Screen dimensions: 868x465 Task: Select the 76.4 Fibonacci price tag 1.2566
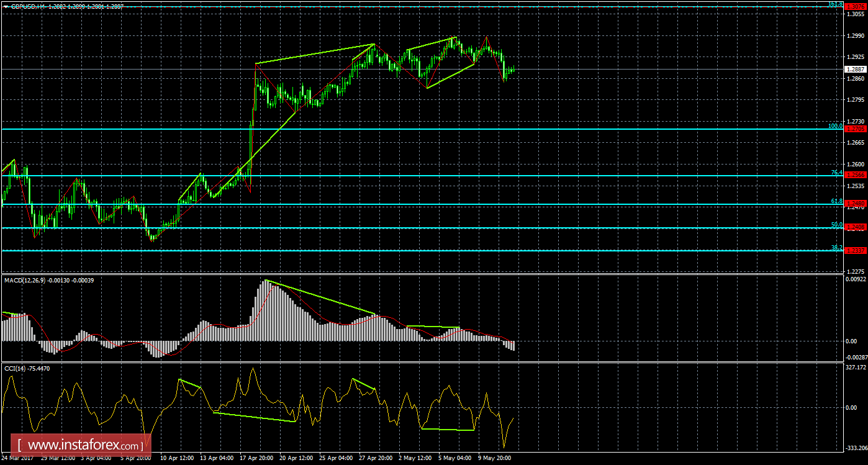856,176
